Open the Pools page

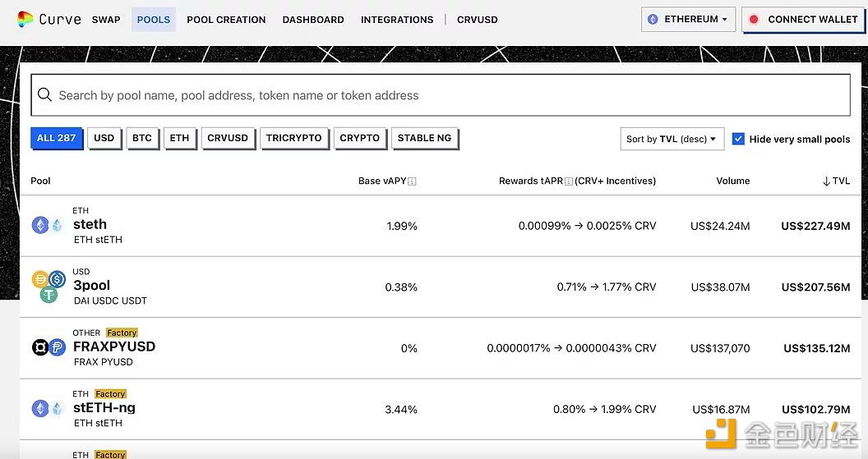coord(154,20)
